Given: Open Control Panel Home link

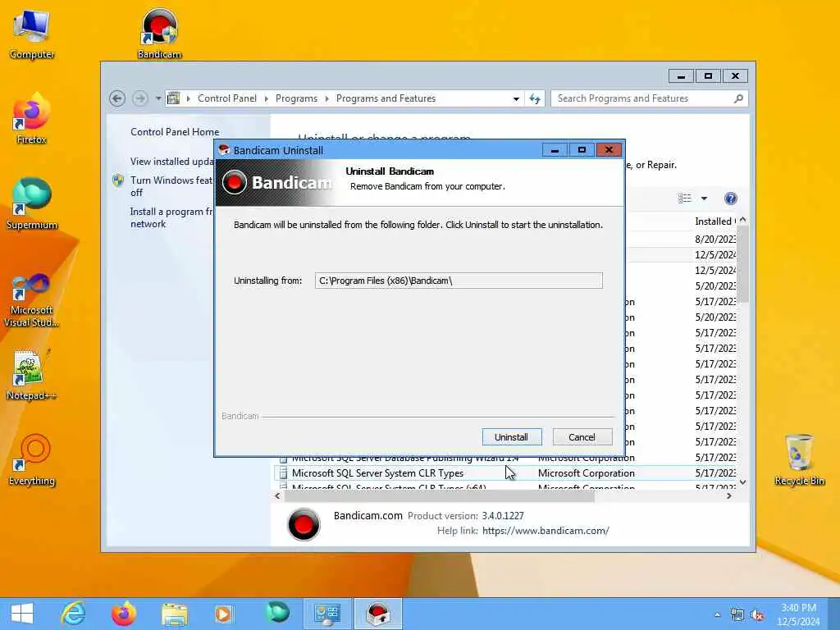Looking at the screenshot, I should (175, 132).
